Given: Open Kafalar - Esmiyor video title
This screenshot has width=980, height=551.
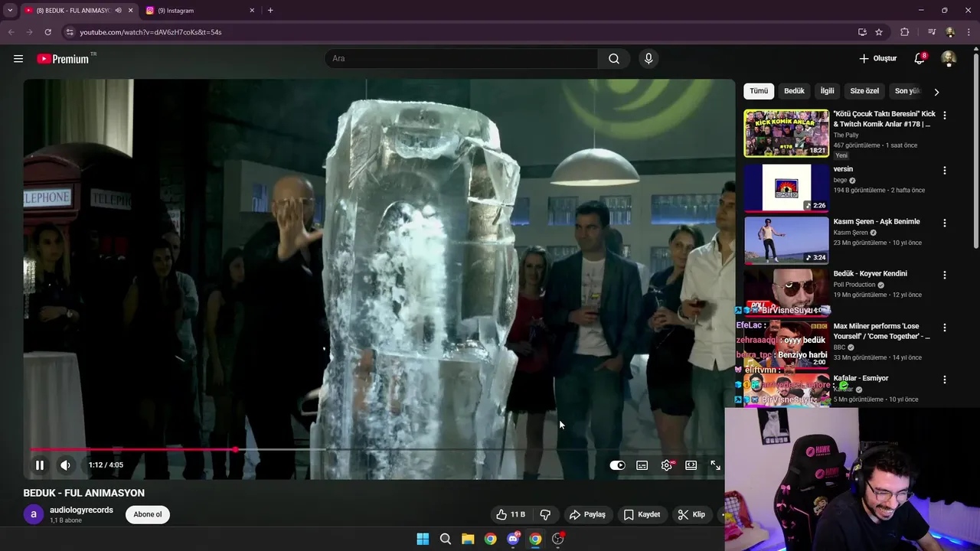Looking at the screenshot, I should [x=861, y=378].
